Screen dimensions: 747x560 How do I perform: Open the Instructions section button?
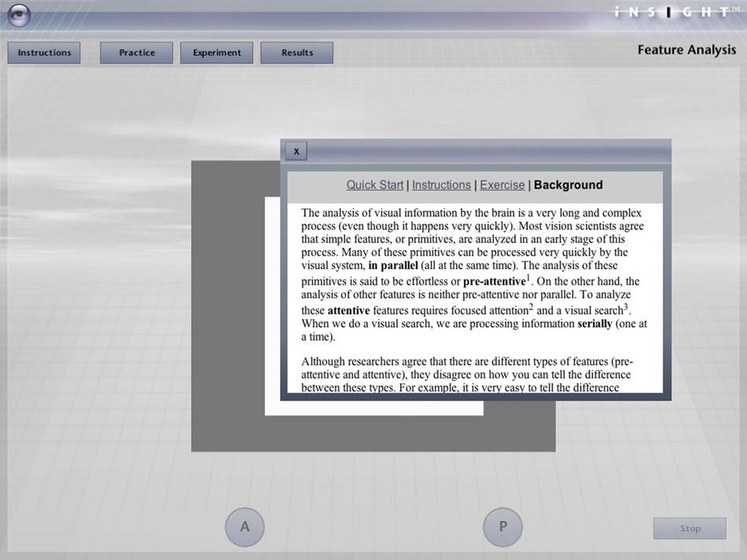tap(44, 53)
